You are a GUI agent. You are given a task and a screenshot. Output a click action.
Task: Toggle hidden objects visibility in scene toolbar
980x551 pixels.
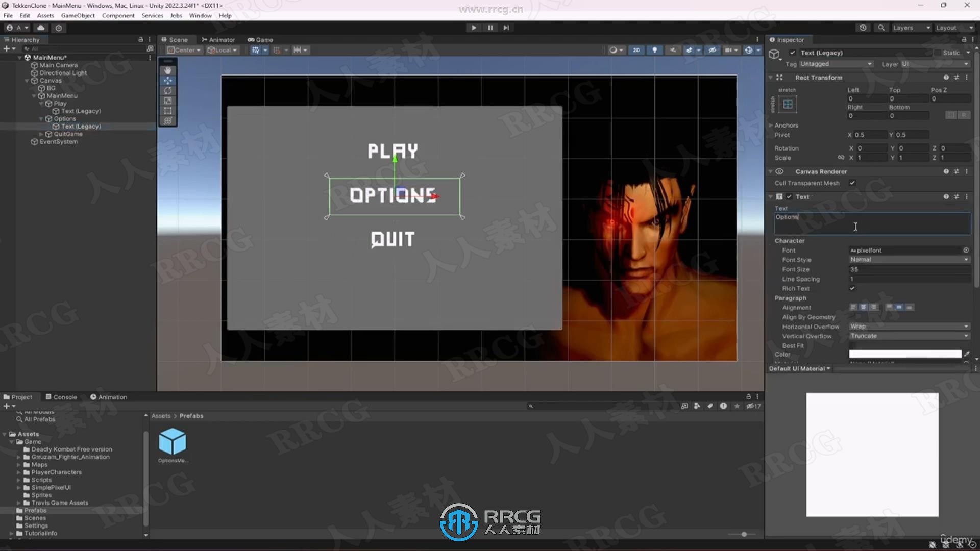(x=713, y=50)
